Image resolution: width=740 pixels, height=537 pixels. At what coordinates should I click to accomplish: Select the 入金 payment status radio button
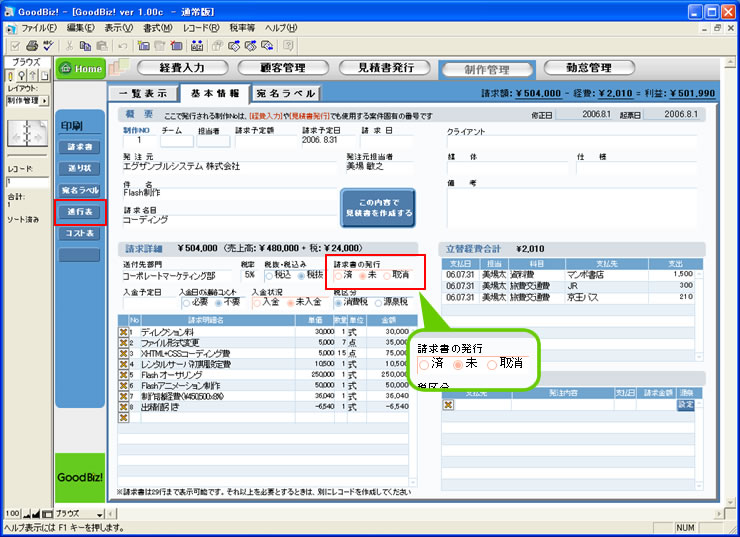pos(257,300)
